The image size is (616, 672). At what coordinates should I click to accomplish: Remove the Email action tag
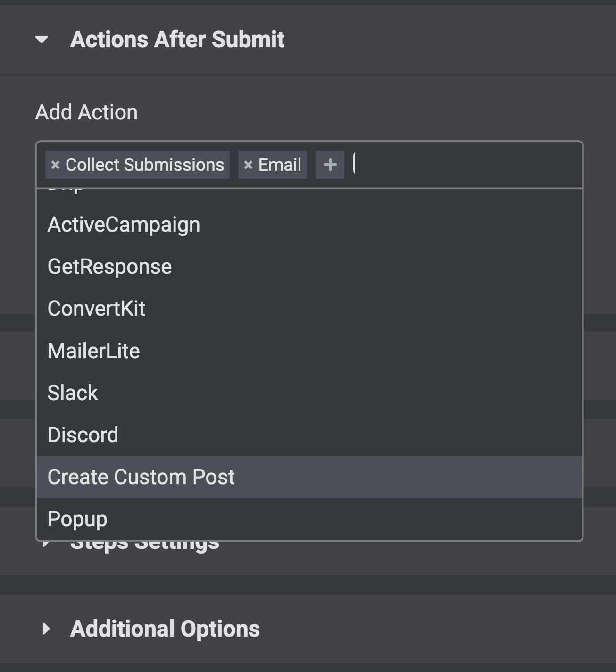pos(248,165)
